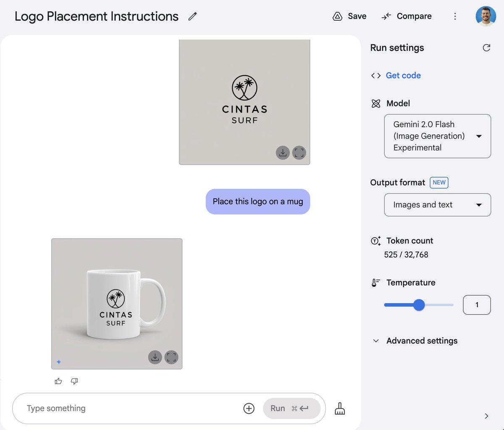
Task: Give thumbs down to the response
Action: click(x=74, y=381)
